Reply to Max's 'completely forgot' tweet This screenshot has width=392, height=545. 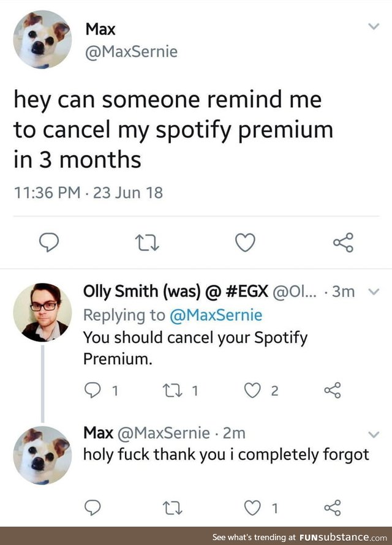(92, 508)
